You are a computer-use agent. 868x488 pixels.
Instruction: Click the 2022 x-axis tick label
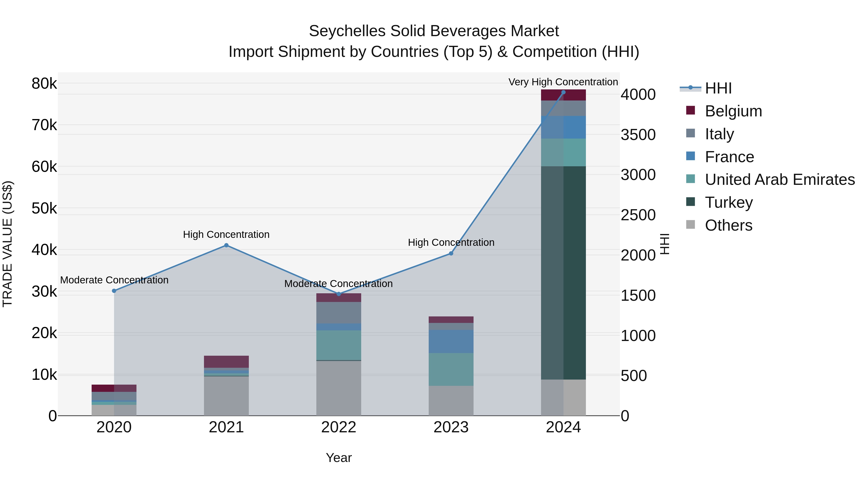339,427
